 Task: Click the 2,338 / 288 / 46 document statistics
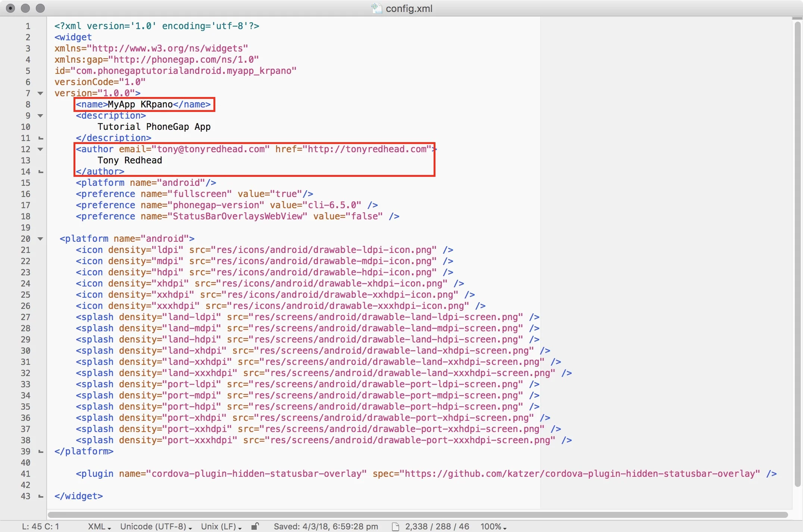(437, 526)
